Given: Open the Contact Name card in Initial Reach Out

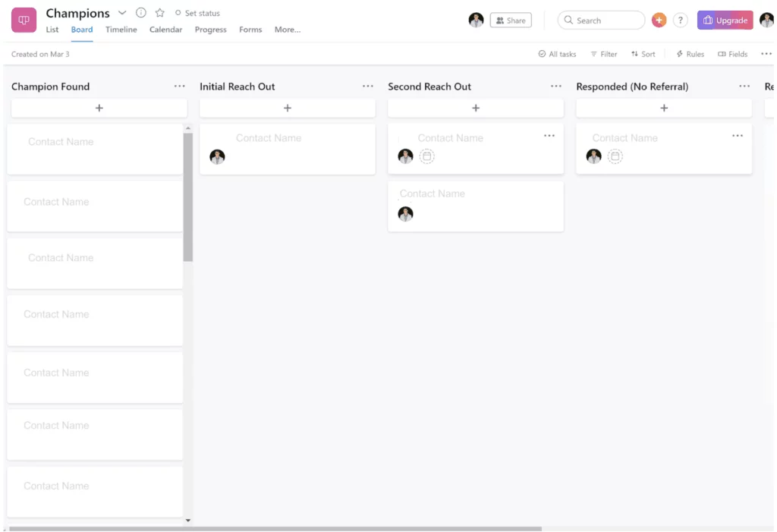Looking at the screenshot, I should click(x=288, y=150).
